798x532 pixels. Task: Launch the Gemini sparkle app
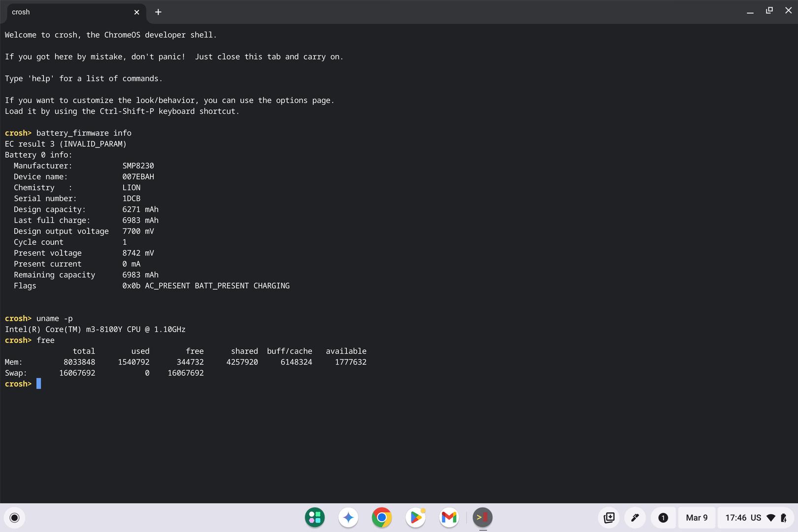coord(348,518)
